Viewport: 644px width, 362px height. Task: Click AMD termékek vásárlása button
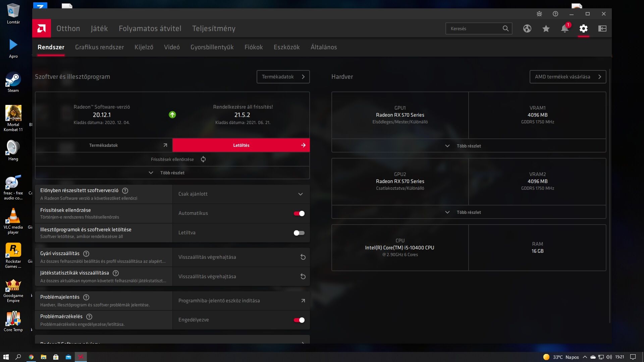568,77
